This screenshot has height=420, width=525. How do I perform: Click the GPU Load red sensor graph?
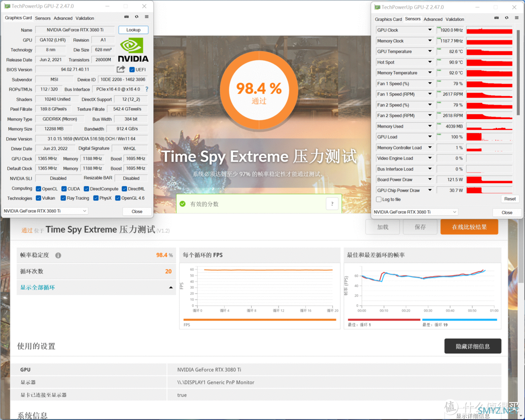(x=489, y=137)
